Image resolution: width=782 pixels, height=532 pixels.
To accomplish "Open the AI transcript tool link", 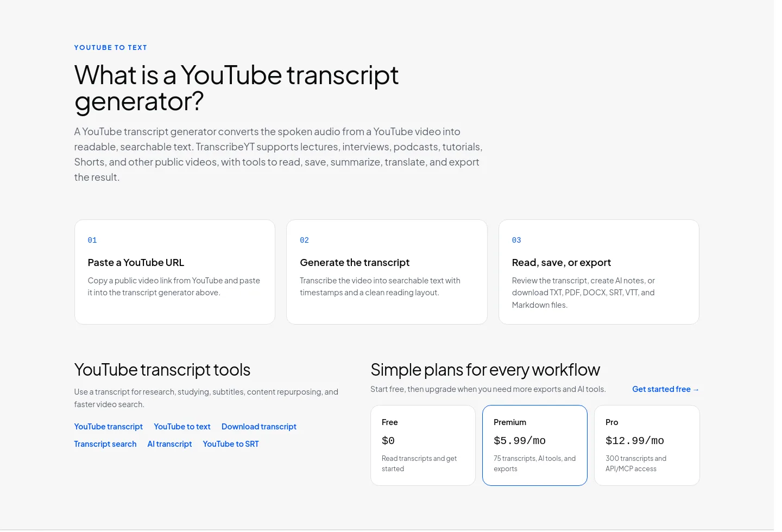I will (x=169, y=444).
